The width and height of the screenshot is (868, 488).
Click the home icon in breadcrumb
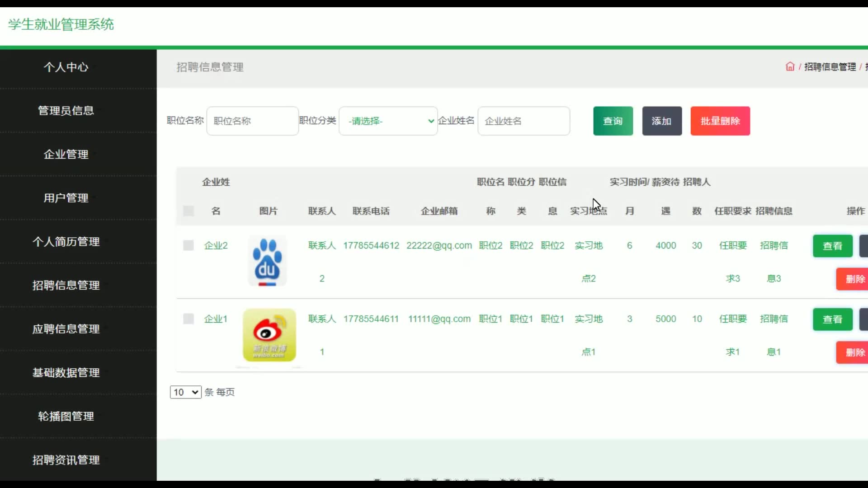pyautogui.click(x=790, y=67)
